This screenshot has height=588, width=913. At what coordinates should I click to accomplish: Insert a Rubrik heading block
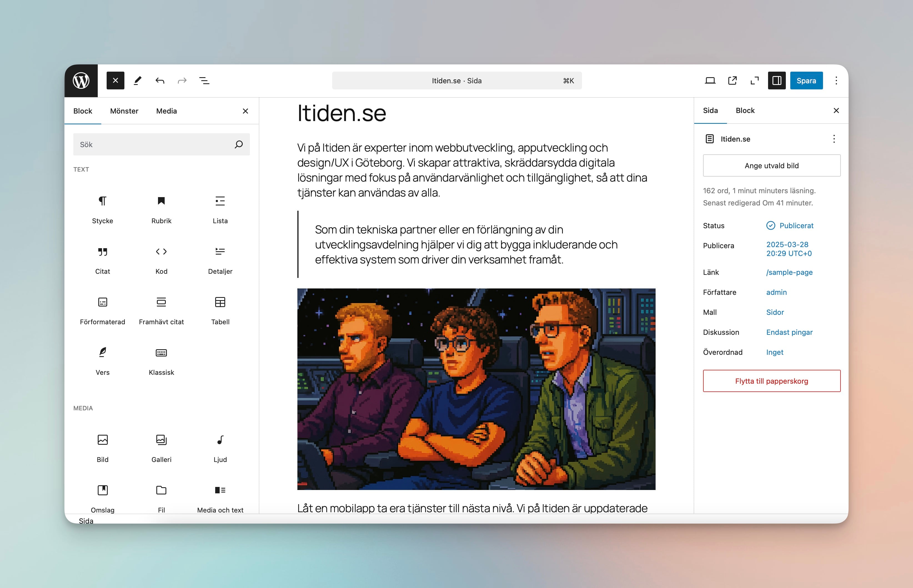click(x=161, y=209)
